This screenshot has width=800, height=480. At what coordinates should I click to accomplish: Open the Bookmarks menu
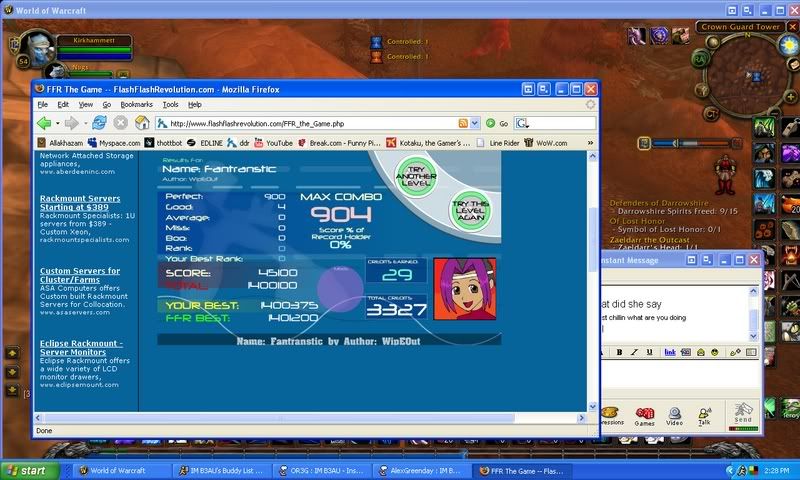136,104
